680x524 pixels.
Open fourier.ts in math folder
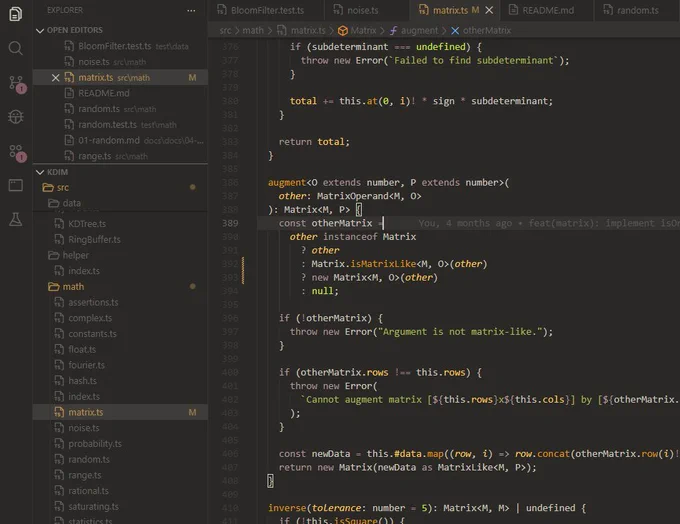tap(120, 365)
